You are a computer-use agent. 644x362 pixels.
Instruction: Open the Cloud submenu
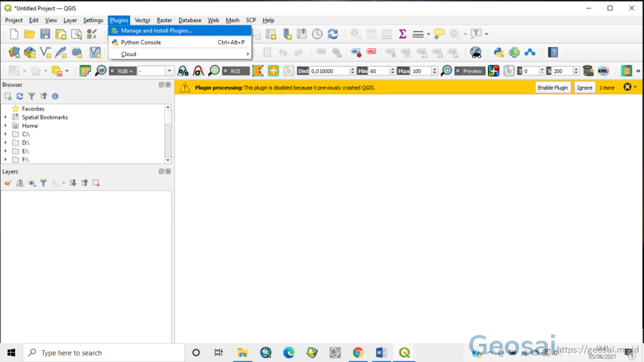point(180,54)
